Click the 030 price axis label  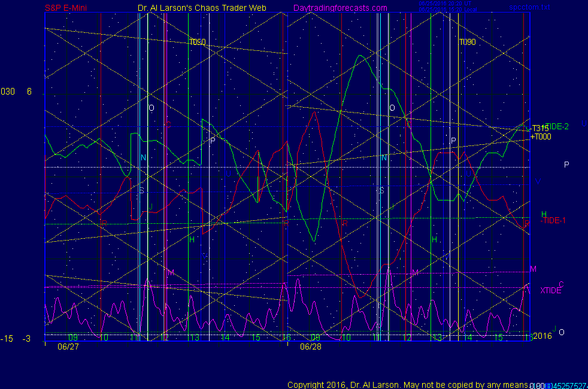pos(8,92)
